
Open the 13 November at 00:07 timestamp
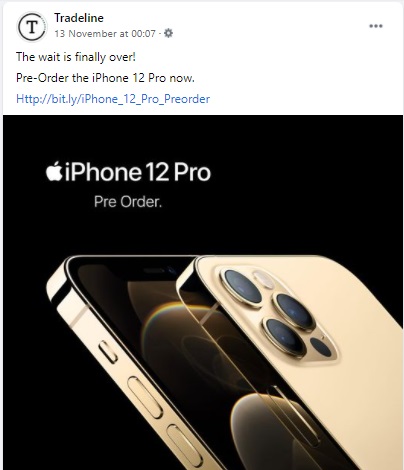tap(105, 33)
